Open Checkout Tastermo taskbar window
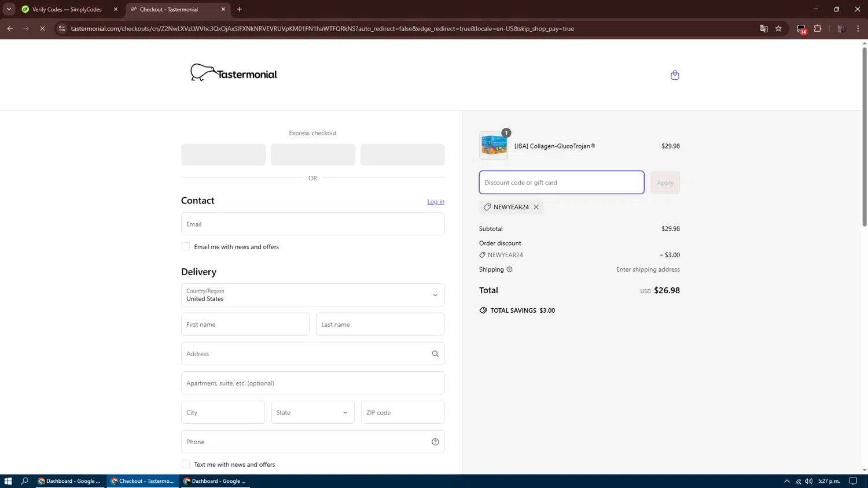Viewport: 868px width, 488px height. (143, 481)
